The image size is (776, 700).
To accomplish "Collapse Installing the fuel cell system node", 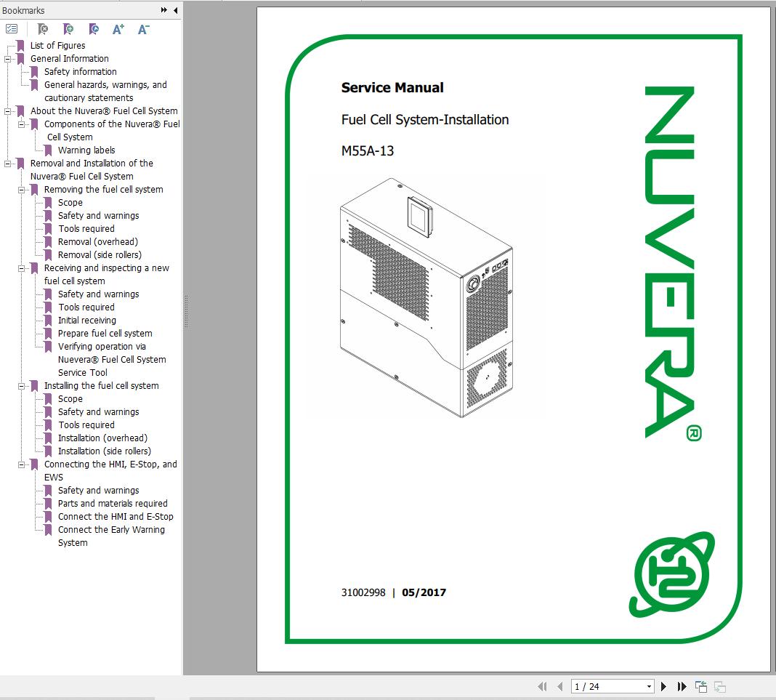I will [21, 386].
